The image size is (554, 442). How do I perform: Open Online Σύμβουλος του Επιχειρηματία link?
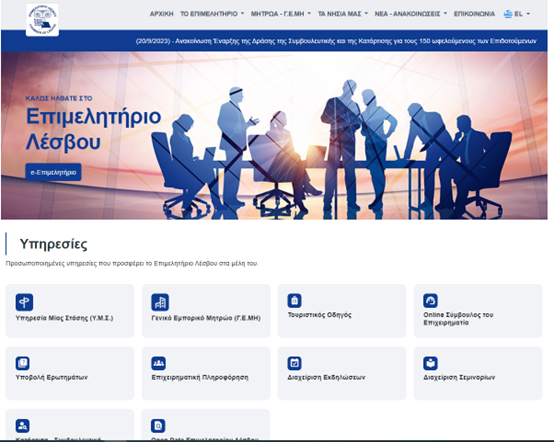pyautogui.click(x=458, y=318)
